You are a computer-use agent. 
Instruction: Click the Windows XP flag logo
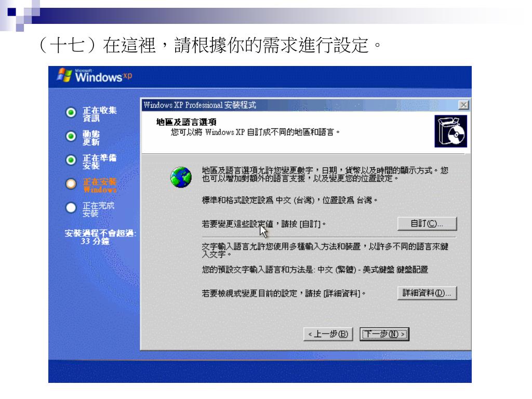64,75
